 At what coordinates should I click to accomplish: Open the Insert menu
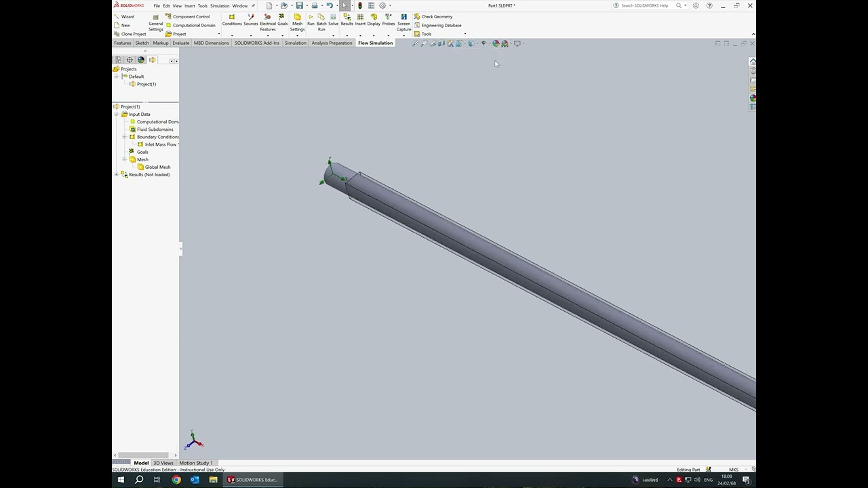190,5
